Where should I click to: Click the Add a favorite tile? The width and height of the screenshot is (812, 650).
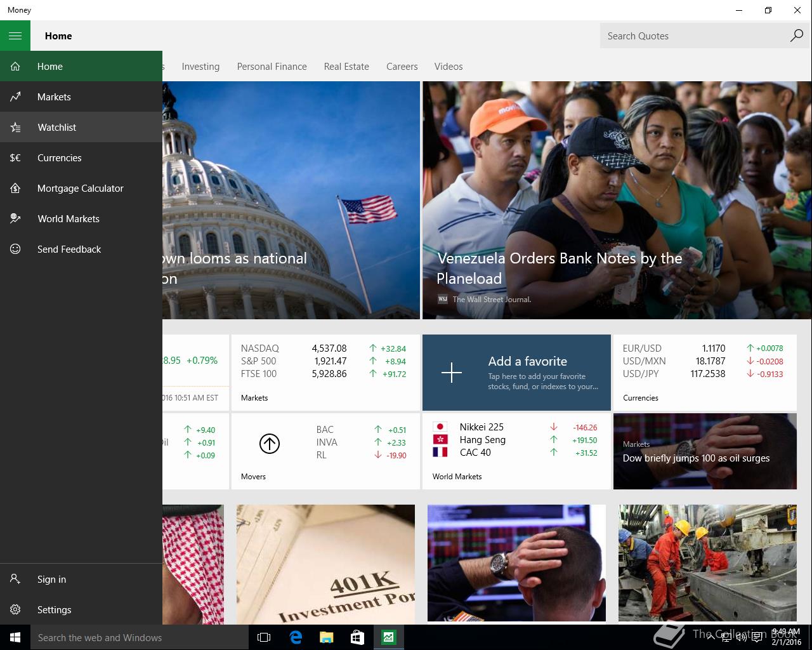coord(516,373)
